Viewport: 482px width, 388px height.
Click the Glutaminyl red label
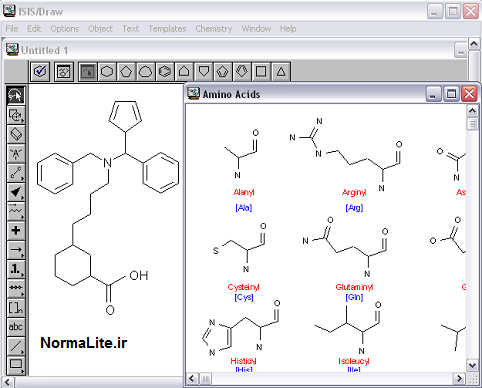point(354,287)
